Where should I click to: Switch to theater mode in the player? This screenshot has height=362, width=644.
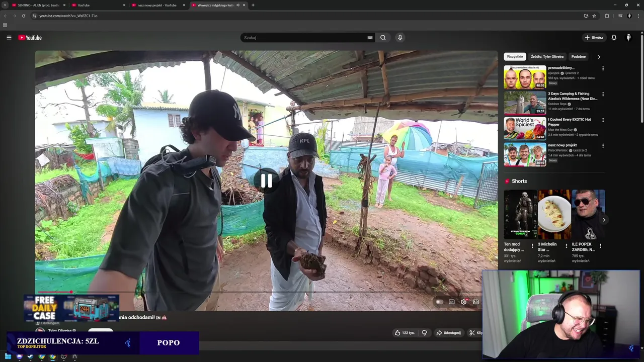[x=475, y=302]
